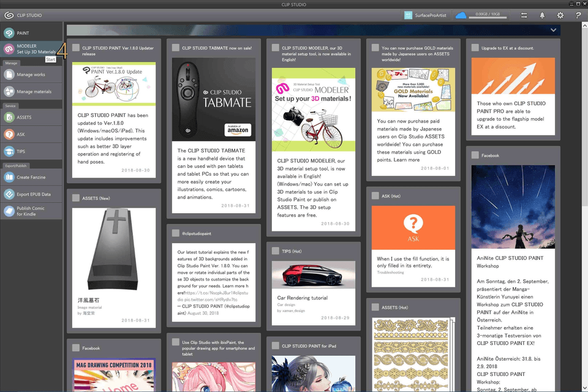The image size is (588, 392).
Task: Toggle checkbox on PAINT Ver.1.8.0 Updater card
Action: (x=76, y=48)
